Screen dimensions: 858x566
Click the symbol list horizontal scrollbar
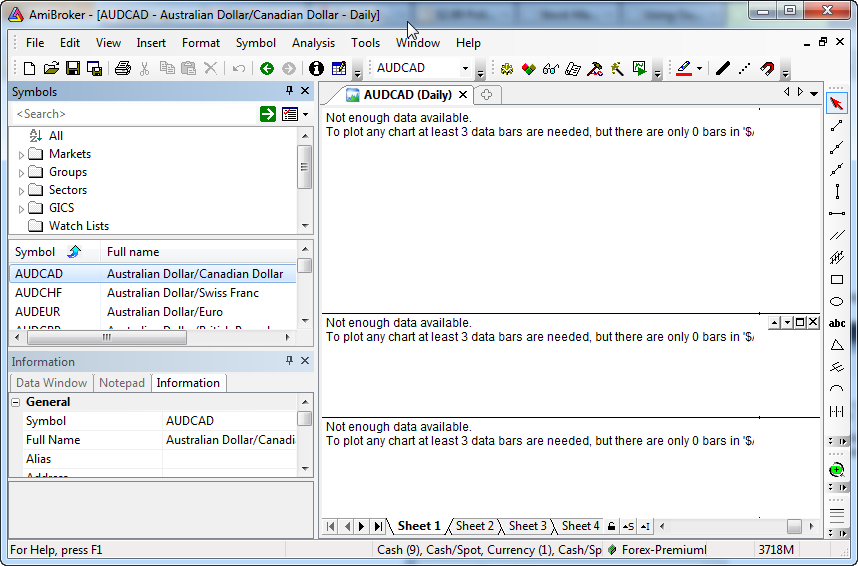coord(107,338)
